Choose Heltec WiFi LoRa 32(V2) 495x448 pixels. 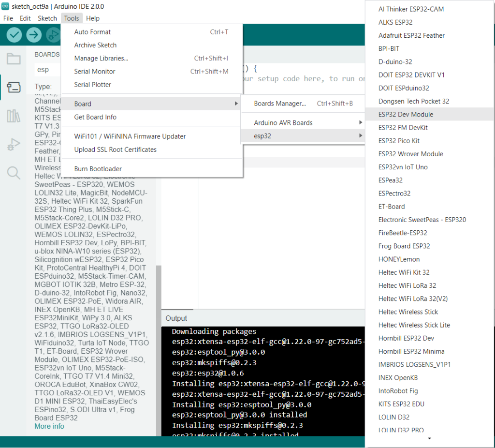[x=429, y=299]
